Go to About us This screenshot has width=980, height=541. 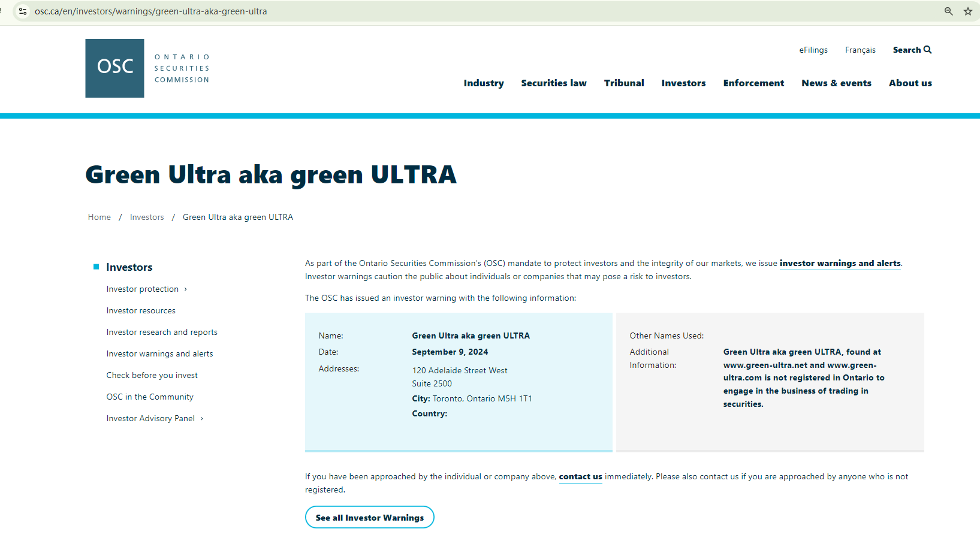[x=910, y=83]
